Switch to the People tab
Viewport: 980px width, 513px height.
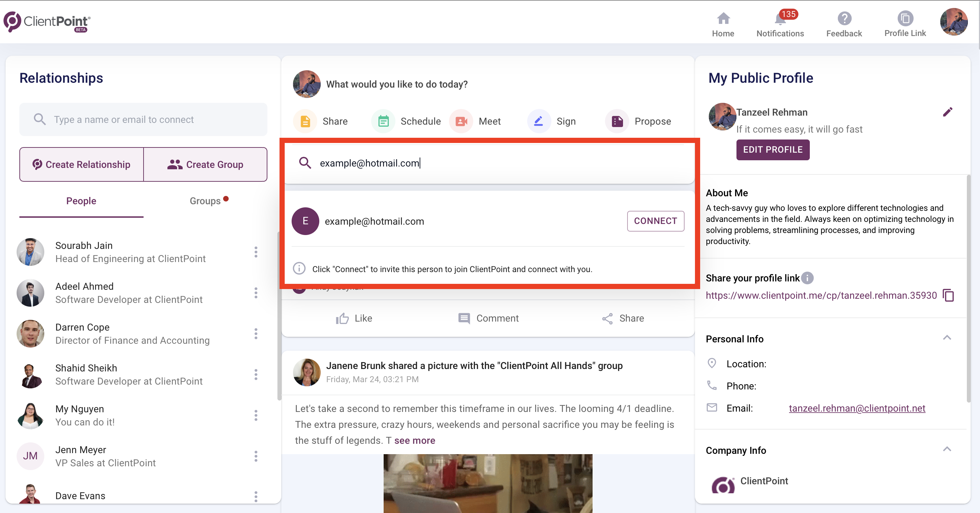click(81, 201)
